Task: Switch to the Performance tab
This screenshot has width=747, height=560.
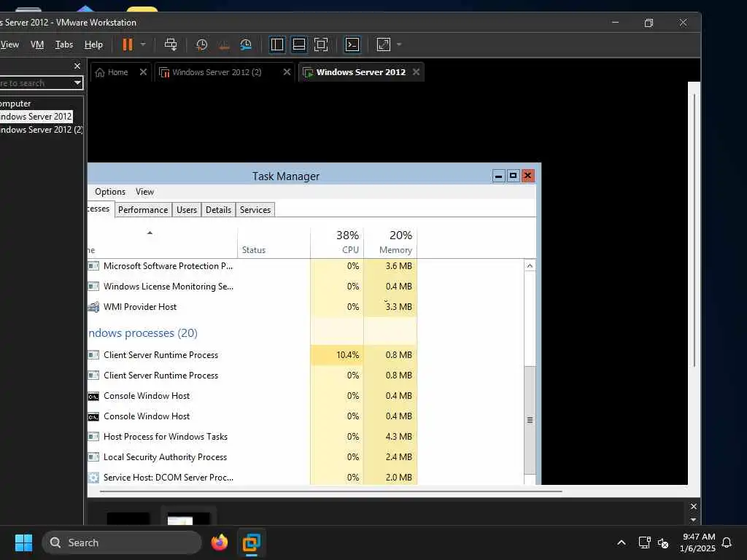Action: coord(143,210)
